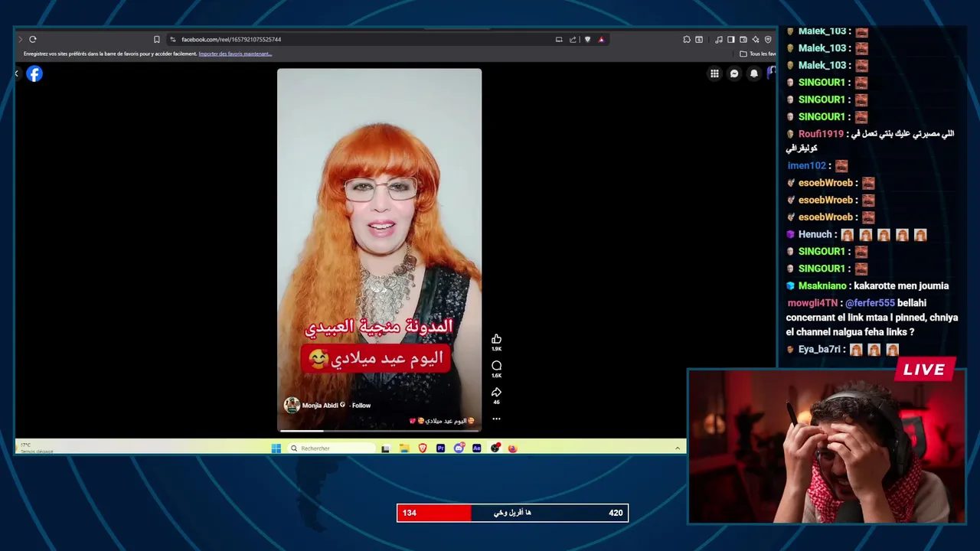
Task: Open Monjia Abidi's avatar picture
Action: click(292, 406)
